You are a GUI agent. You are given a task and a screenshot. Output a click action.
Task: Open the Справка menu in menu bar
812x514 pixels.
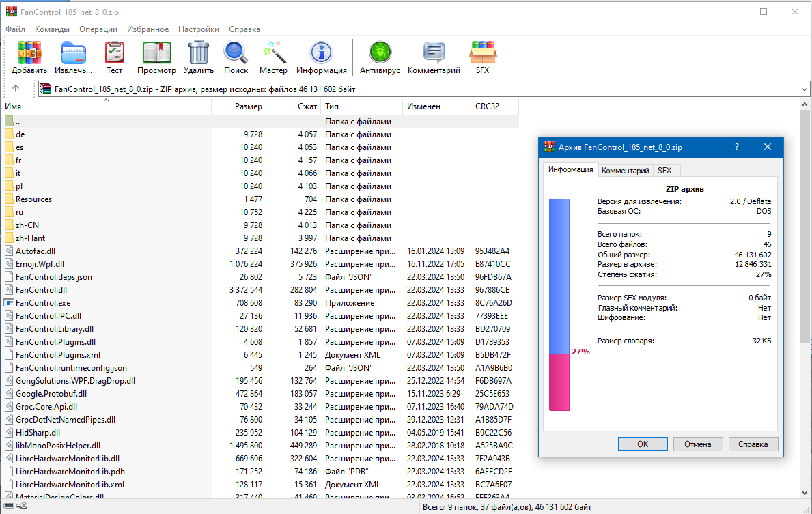(x=244, y=29)
